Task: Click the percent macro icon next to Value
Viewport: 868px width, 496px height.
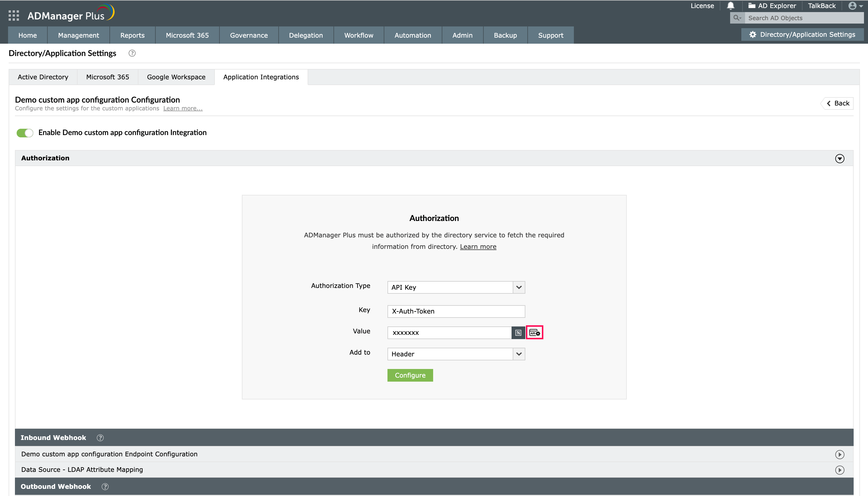Action: click(x=518, y=332)
